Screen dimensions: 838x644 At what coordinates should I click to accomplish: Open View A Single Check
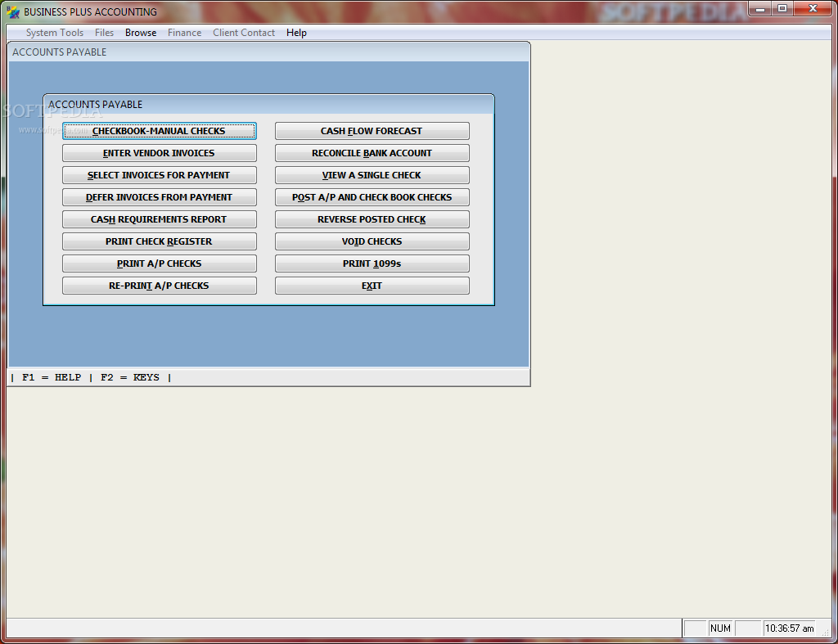pyautogui.click(x=372, y=175)
